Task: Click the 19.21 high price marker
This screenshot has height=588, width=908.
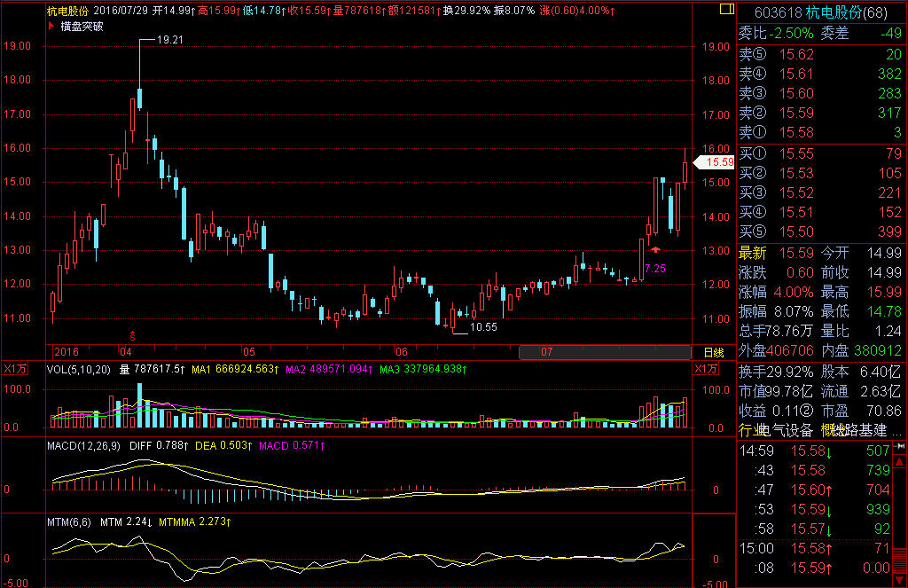Action: coord(168,41)
